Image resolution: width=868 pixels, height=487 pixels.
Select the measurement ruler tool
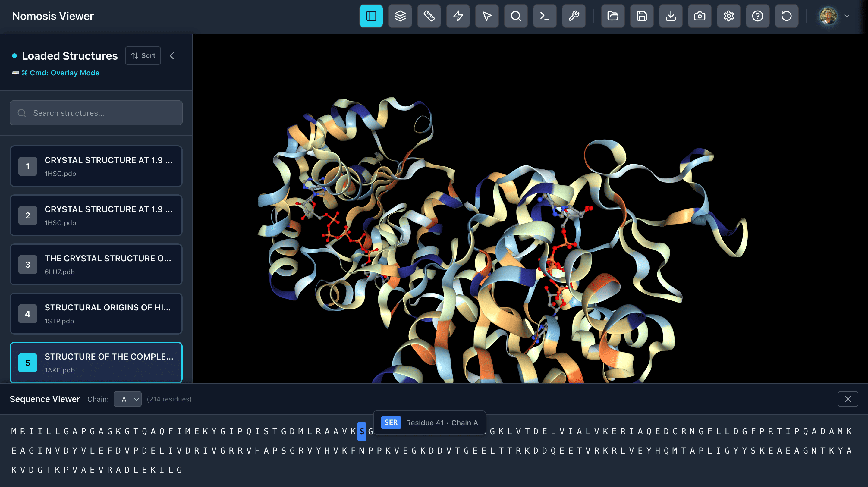tap(429, 16)
